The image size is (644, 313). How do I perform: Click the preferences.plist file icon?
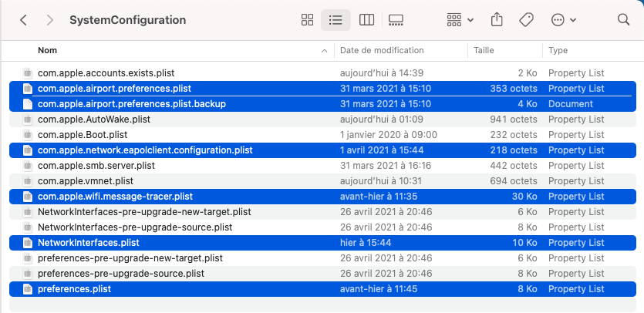[28, 289]
